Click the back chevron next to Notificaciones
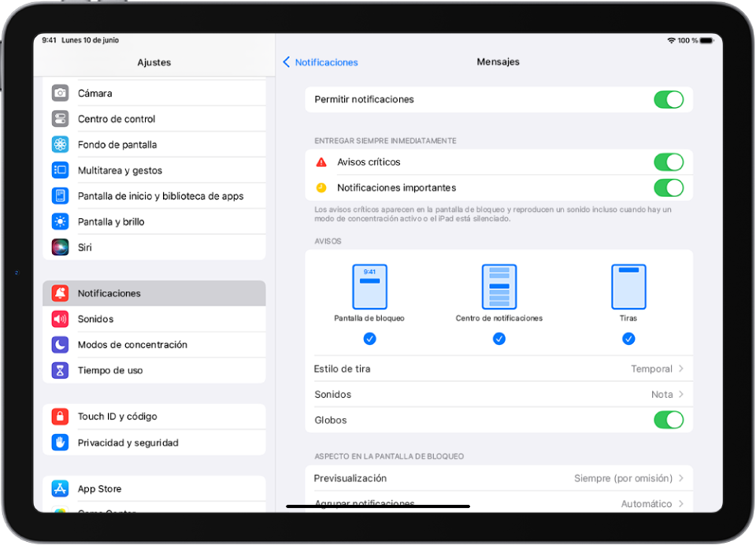This screenshot has height=545, width=756. [287, 61]
